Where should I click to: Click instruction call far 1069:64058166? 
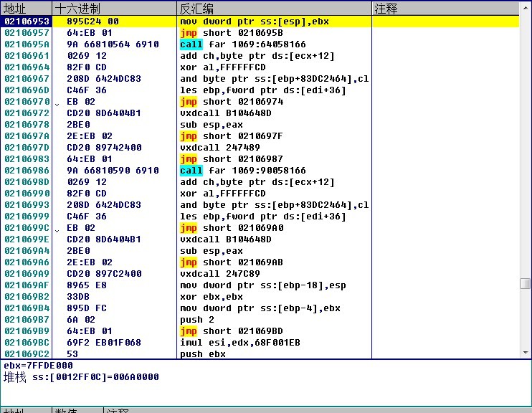[x=243, y=44]
